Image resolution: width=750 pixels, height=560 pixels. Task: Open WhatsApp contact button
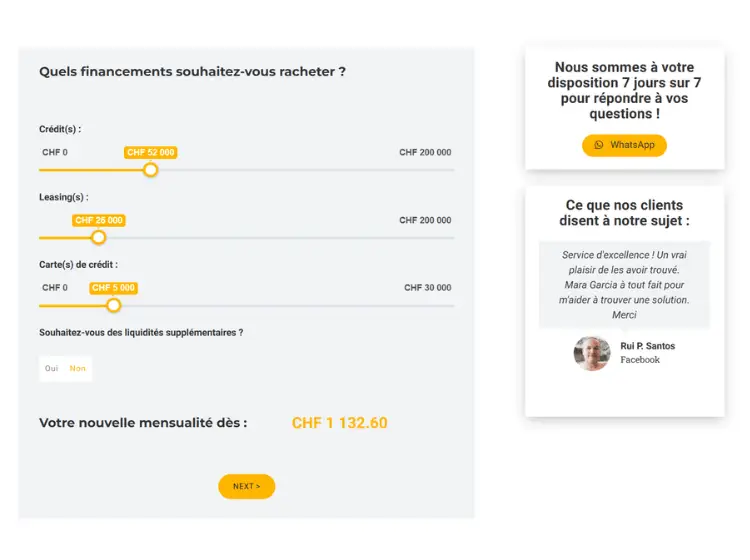[x=624, y=145]
